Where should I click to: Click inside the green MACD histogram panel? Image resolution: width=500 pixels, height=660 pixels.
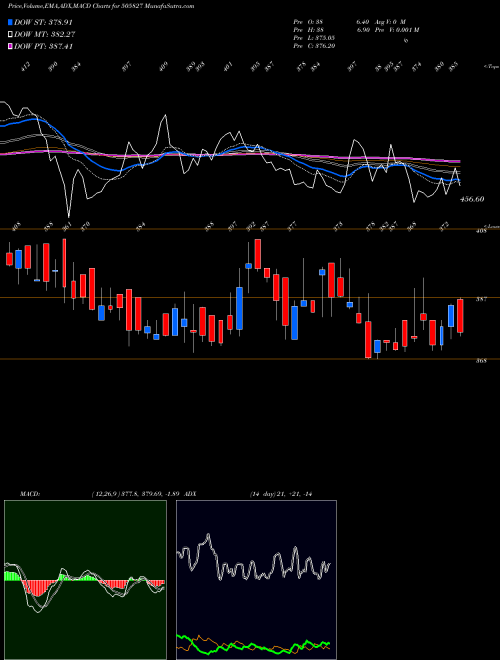tap(85, 580)
